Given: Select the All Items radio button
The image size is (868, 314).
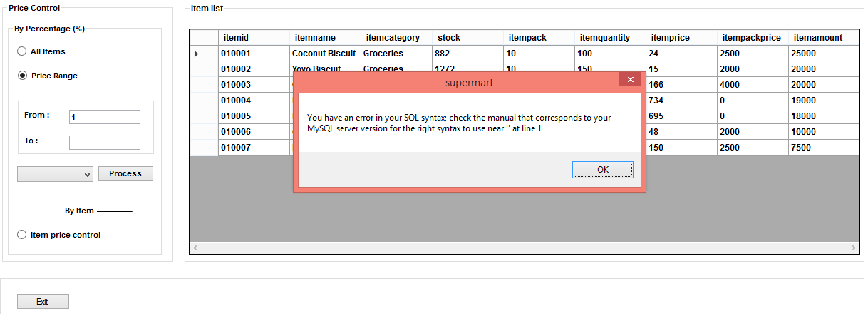Looking at the screenshot, I should click(x=22, y=51).
